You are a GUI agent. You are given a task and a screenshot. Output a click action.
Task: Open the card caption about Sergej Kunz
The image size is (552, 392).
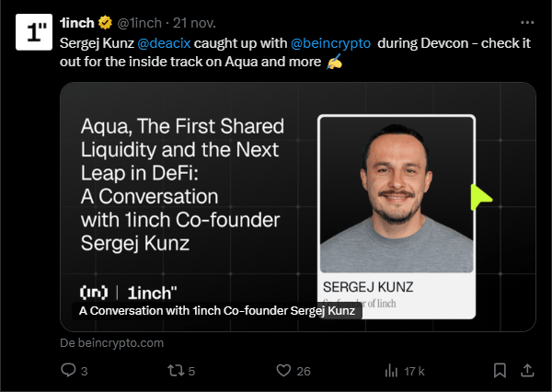[x=217, y=311]
